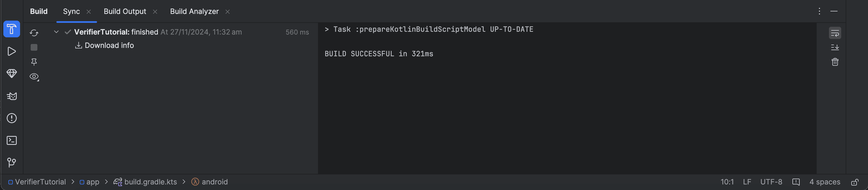
Task: Click build.gradle.kts in the breadcrumb bar
Action: 150,182
